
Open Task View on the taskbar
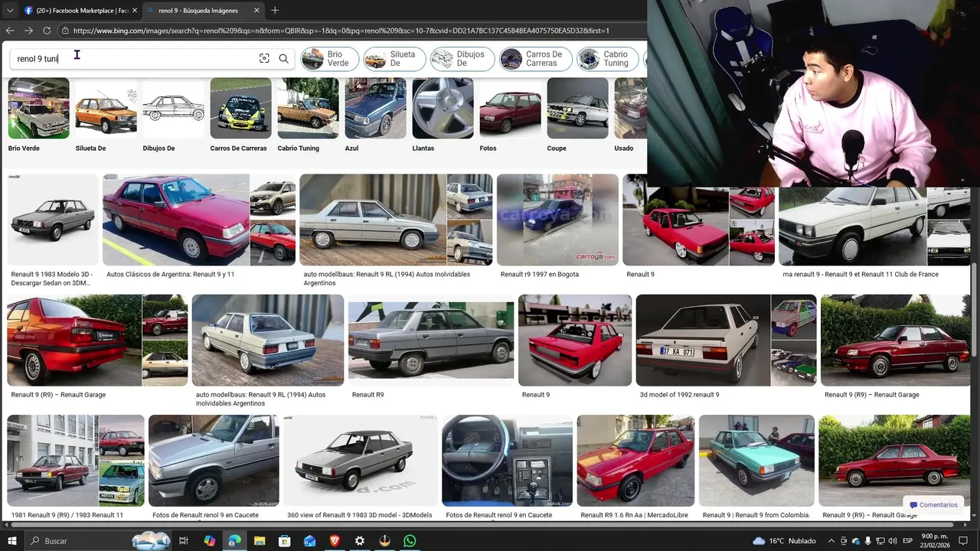(184, 541)
